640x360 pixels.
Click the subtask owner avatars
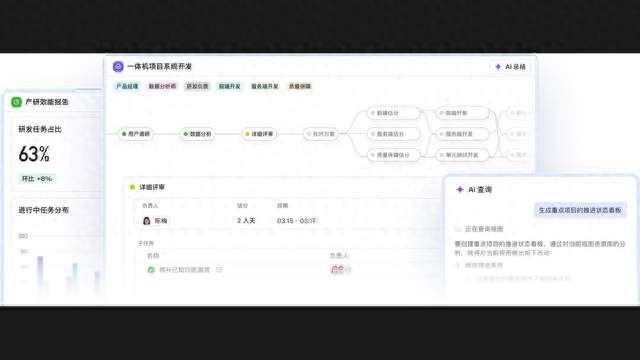[340, 269]
